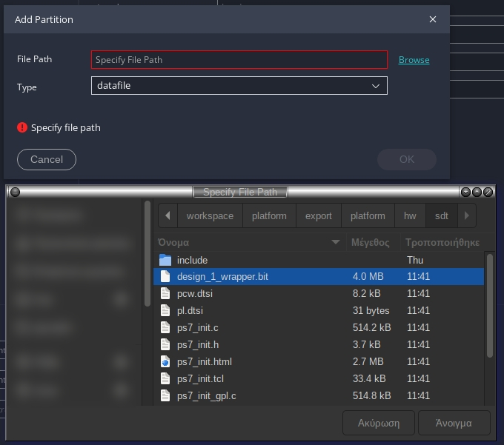Sort by the Όνομα column header
The width and height of the screenshot is (504, 445).
(250, 242)
